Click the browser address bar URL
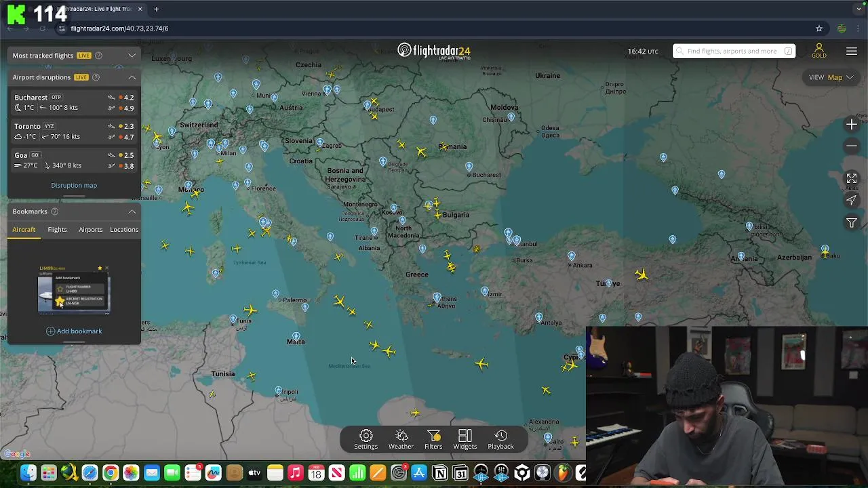Screen dimensions: 868x488 [119, 28]
